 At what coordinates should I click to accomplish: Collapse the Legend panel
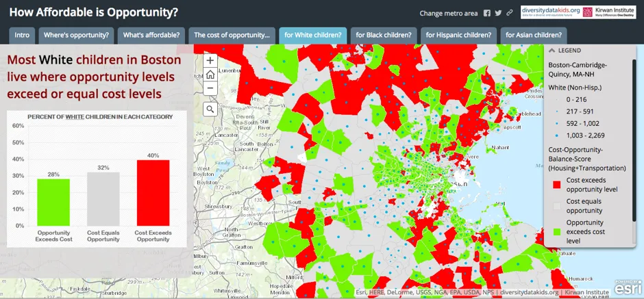pyautogui.click(x=552, y=51)
